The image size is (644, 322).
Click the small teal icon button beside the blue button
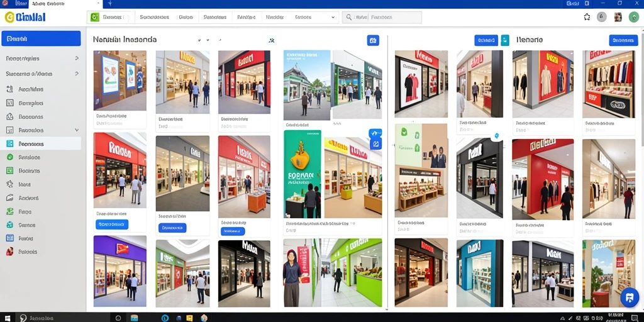505,40
